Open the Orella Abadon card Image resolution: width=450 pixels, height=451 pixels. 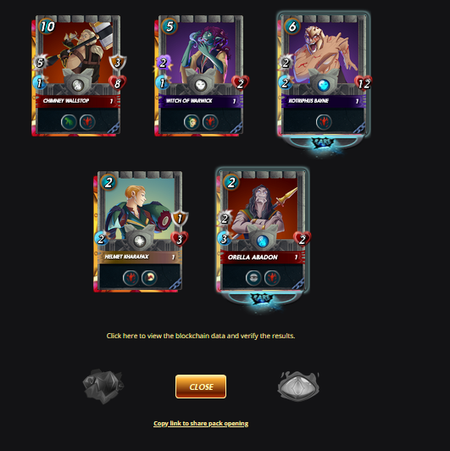coord(262,232)
